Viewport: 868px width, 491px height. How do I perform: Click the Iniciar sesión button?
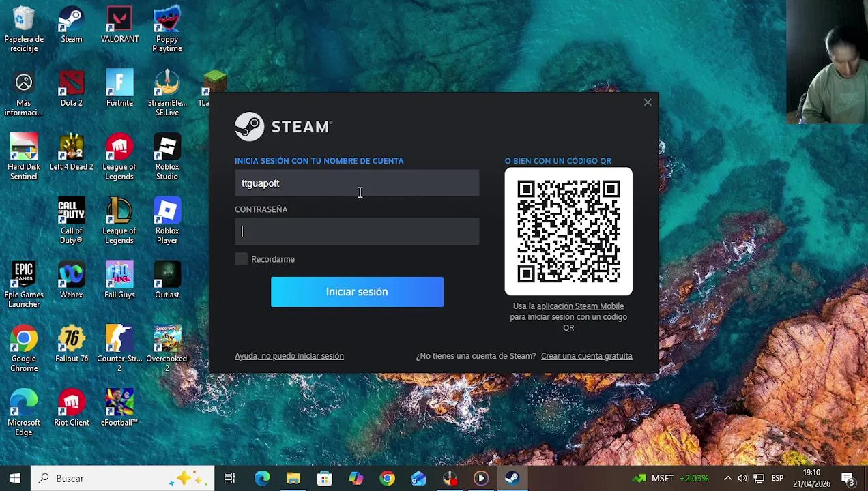tap(357, 292)
